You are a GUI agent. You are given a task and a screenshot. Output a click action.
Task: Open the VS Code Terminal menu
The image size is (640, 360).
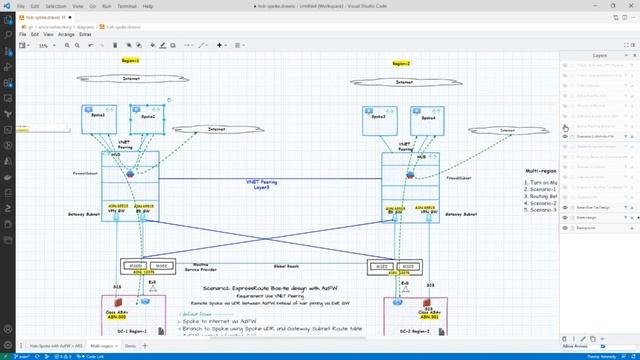coord(127,6)
